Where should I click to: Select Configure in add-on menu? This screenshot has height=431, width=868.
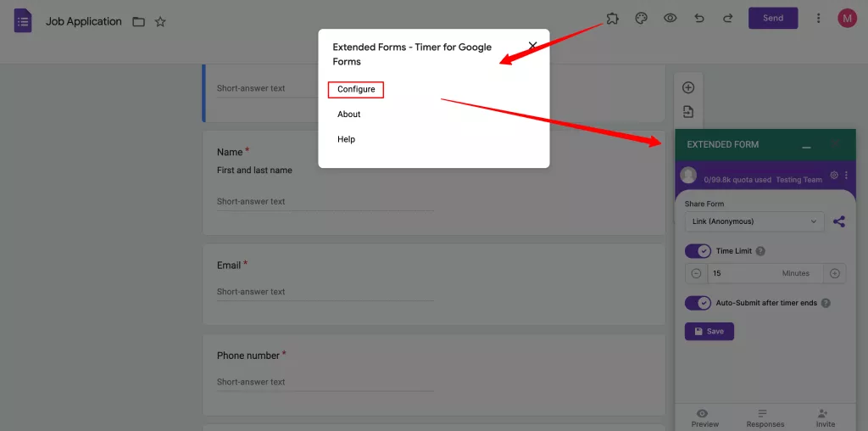[356, 89]
